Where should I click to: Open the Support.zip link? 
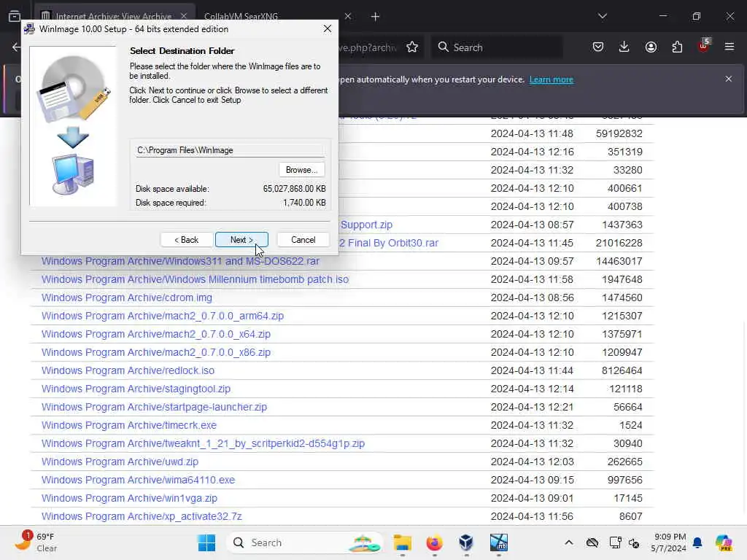coord(366,225)
